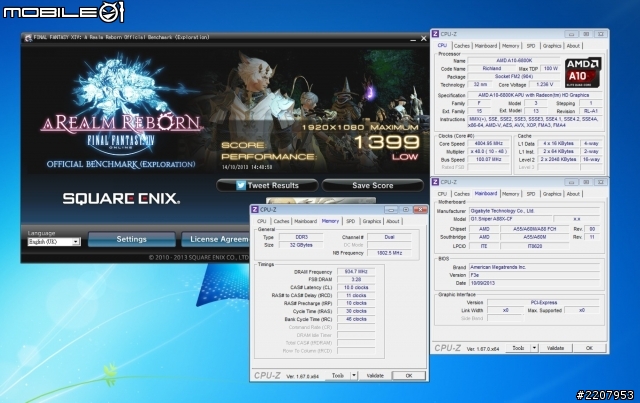640x403 pixels.
Task: Open SPD tab in top CPU-Z window
Action: pos(531,46)
